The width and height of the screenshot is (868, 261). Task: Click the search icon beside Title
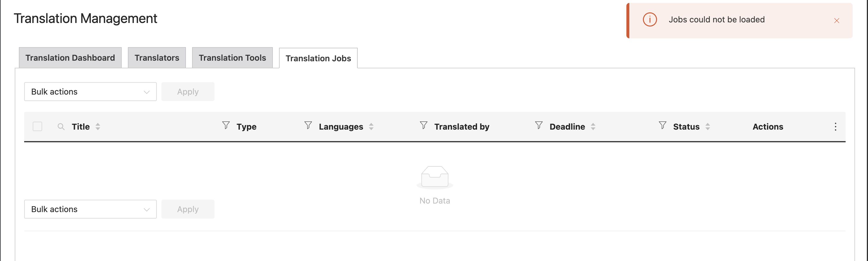pyautogui.click(x=61, y=127)
